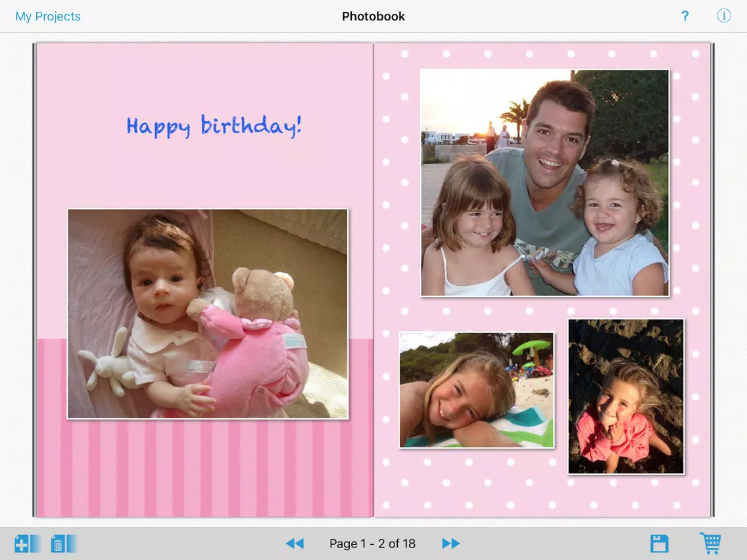
Task: Select the photo of girl in pink dress
Action: pyautogui.click(x=626, y=396)
